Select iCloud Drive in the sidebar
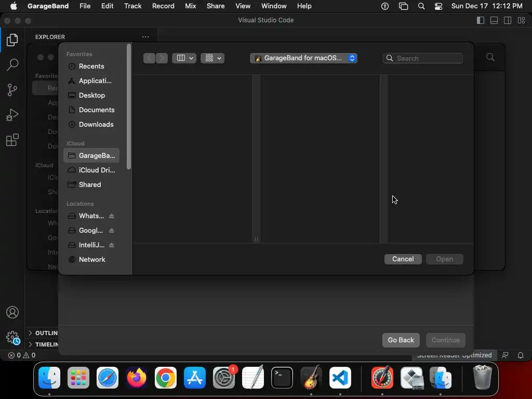This screenshot has width=532, height=399. 91,170
